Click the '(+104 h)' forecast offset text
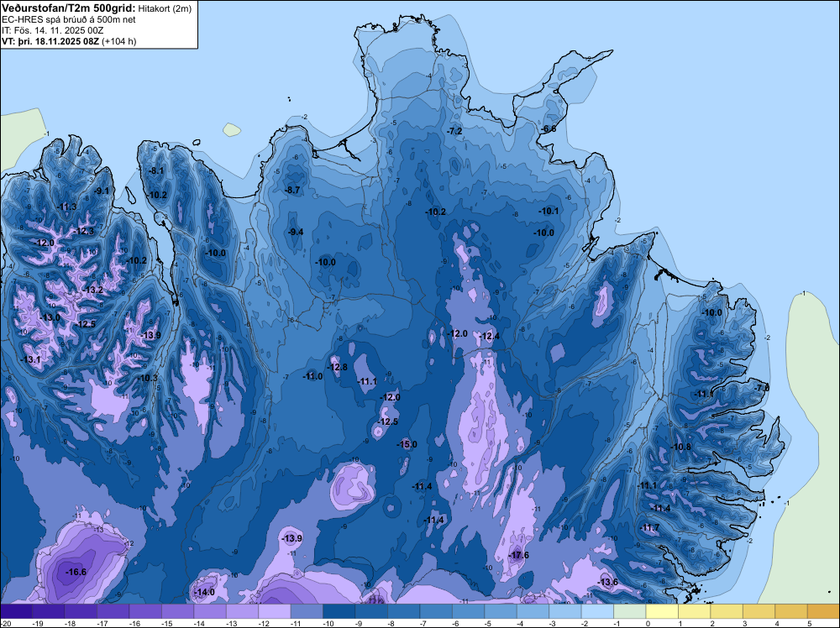The width and height of the screenshot is (840, 628). point(119,41)
